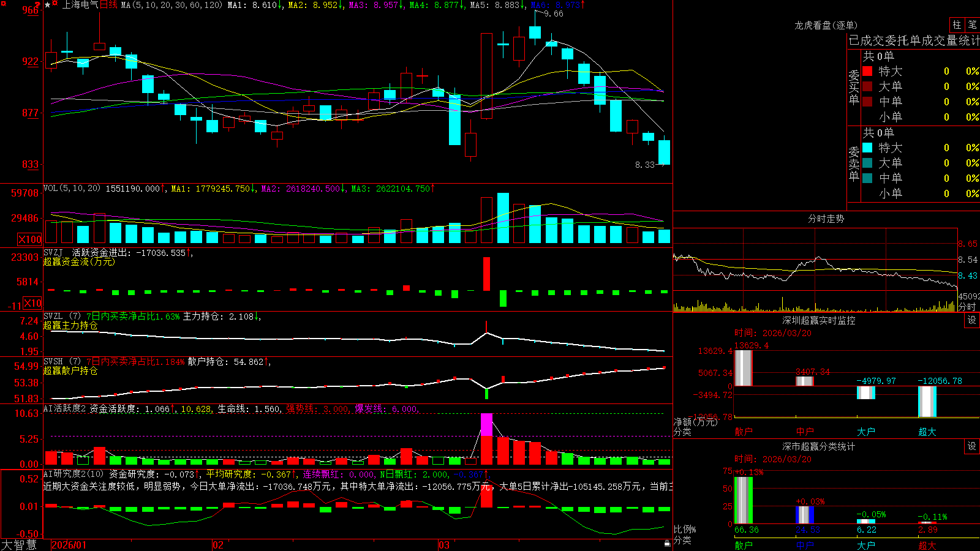This screenshot has width=980, height=551.
Task: Click the X10 scale box in SVZJ panel
Action: click(32, 303)
